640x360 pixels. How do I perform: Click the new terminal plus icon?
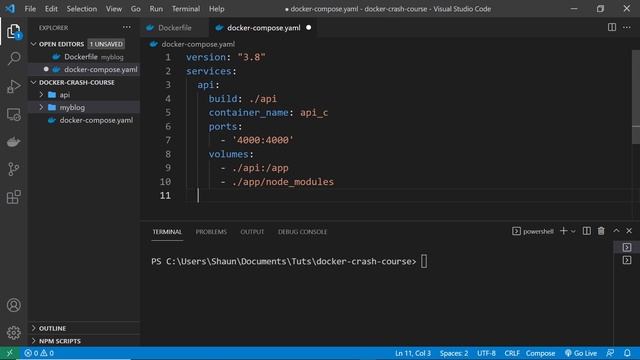point(563,231)
